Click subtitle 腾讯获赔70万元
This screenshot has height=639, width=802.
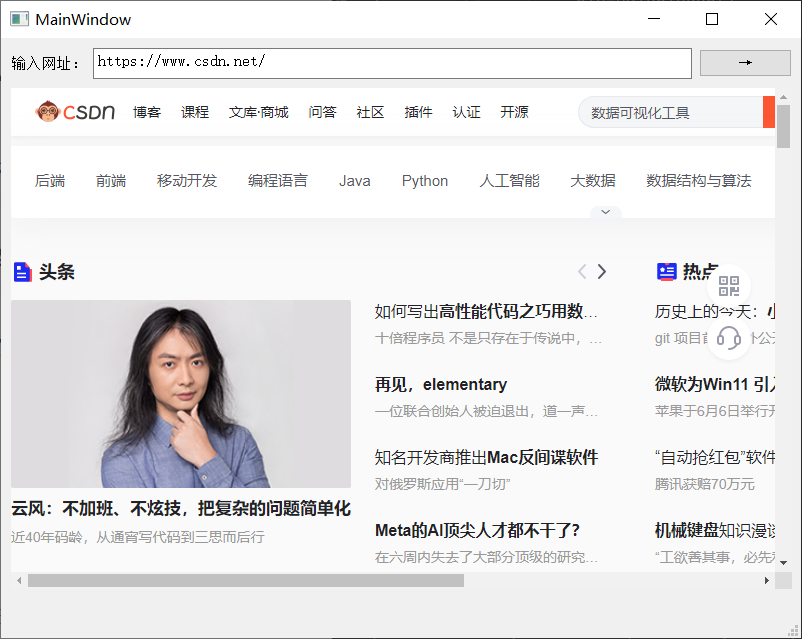pos(704,484)
